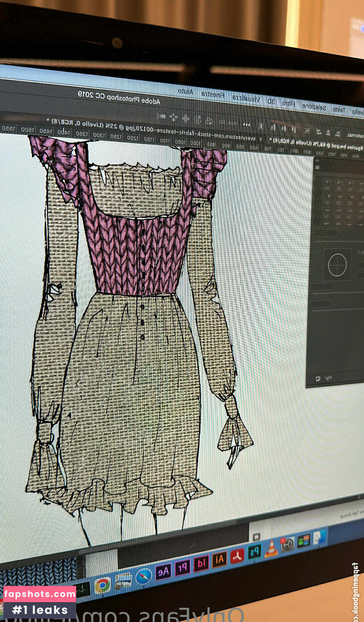Launch Google Chrome from the dock
The height and width of the screenshot is (622, 364).
pos(103,586)
